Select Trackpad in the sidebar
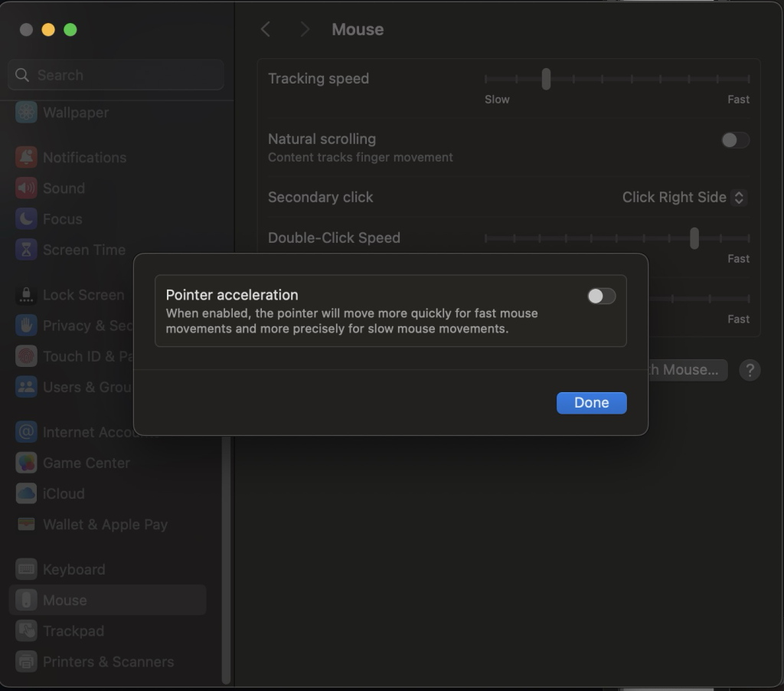Screen dimensions: 784x691 [73, 630]
